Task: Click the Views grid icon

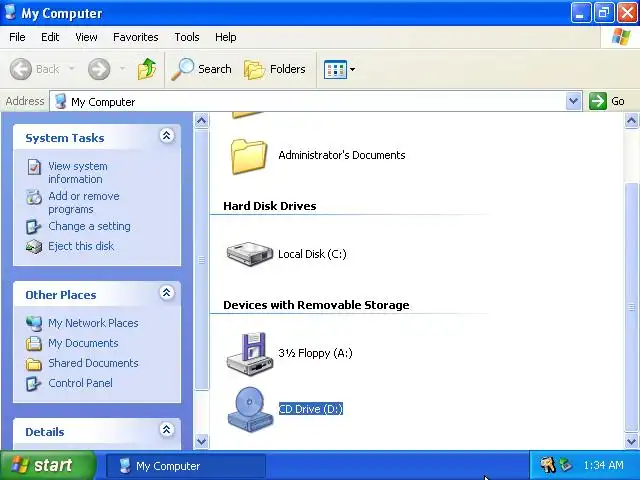Action: coord(335,69)
